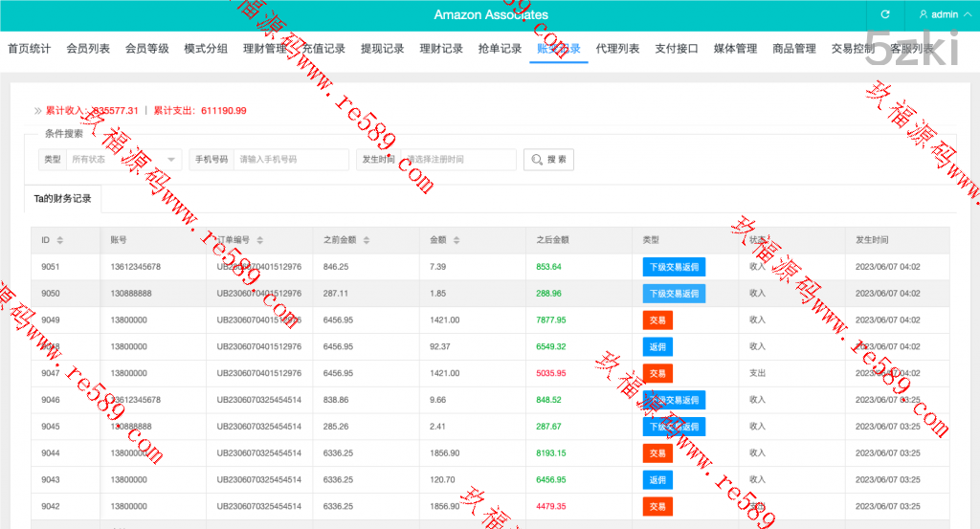This screenshot has width=980, height=529.
Task: Click the 返佣 tag in row 9043
Action: point(657,480)
